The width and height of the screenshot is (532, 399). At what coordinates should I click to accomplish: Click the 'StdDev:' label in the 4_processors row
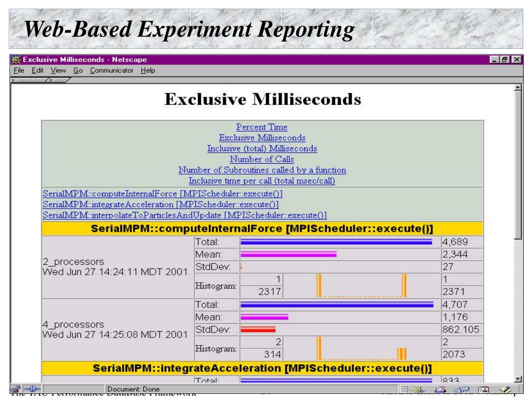tap(212, 329)
